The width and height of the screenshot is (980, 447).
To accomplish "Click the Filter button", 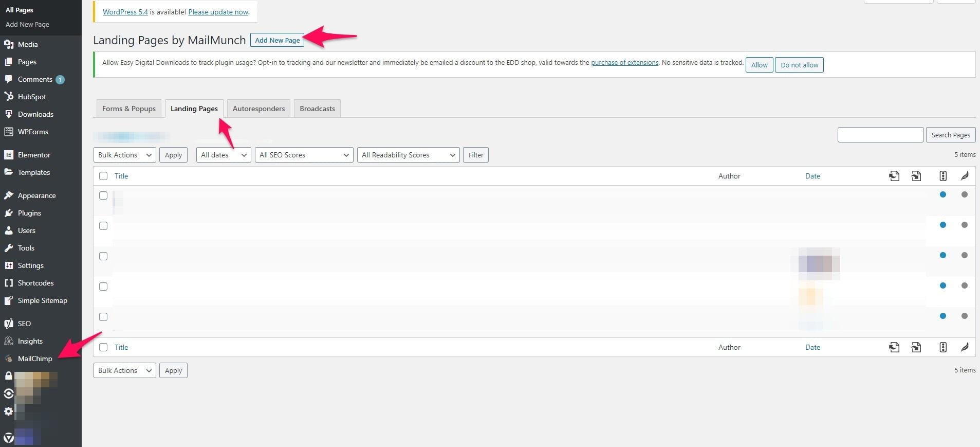I will coord(476,155).
